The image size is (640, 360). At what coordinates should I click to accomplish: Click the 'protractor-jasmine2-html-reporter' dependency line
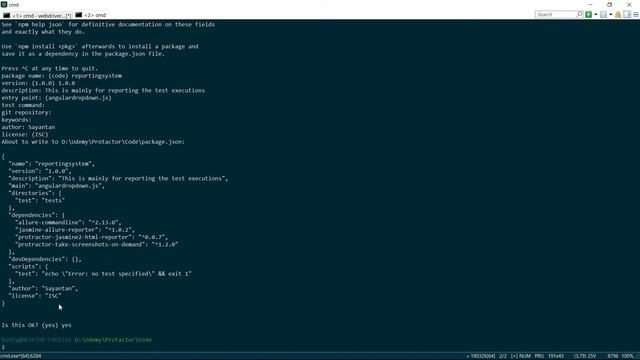click(91, 237)
